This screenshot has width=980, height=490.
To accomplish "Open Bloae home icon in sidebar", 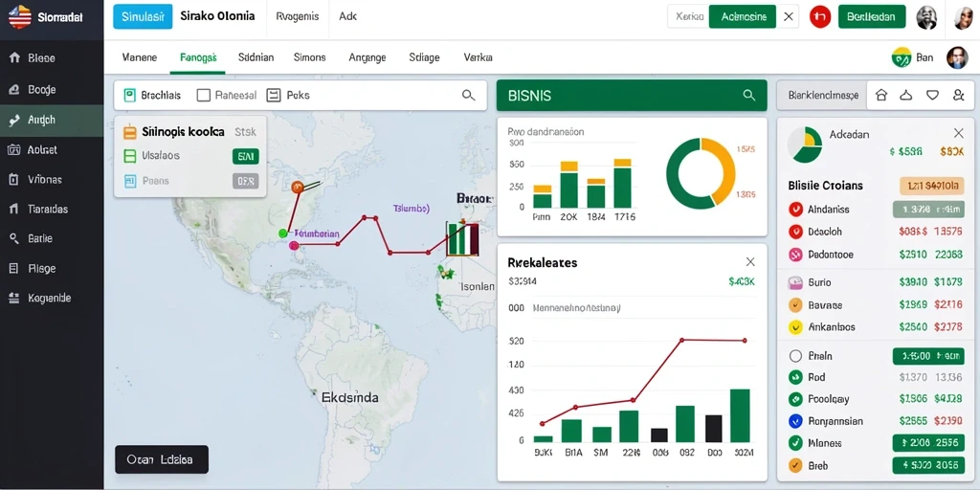I will point(15,58).
